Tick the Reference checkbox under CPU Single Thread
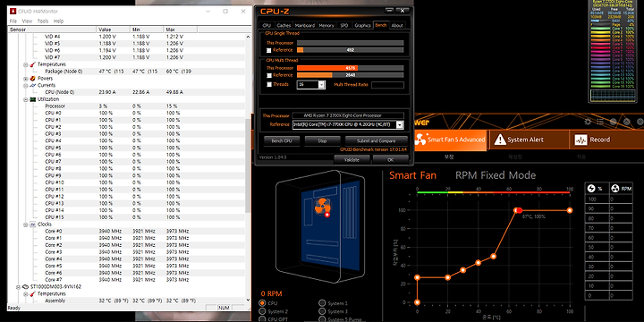The width and height of the screenshot is (644, 322). 269,50
